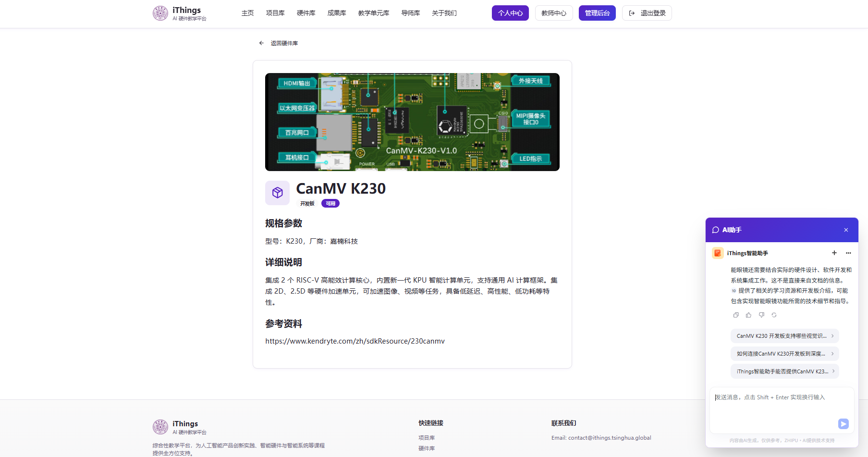Click the CanMV K230 board image
The image size is (868, 457).
click(412, 122)
